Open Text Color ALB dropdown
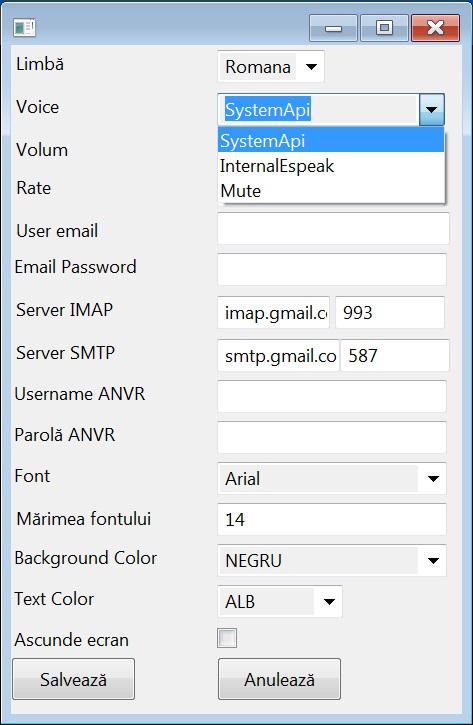Screen dimensions: 473x725 tap(280, 601)
